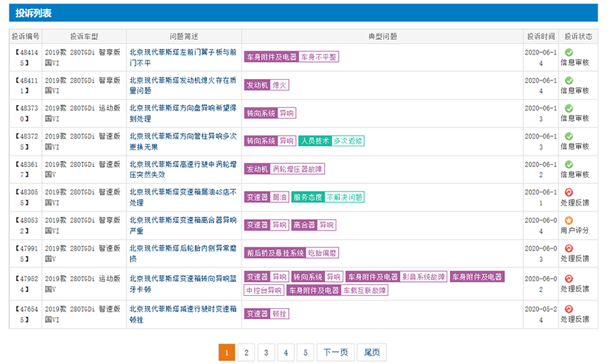Click orange star rating icon for clutch noise row
613x364 pixels.
(569, 221)
